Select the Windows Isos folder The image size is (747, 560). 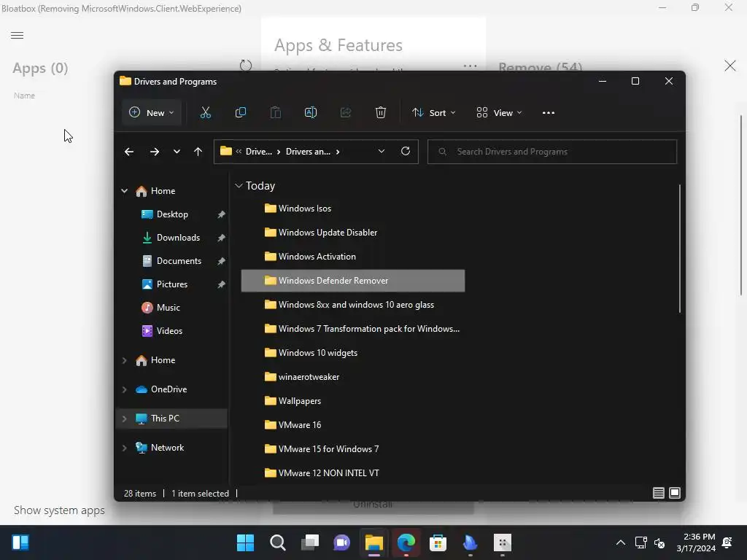[x=352, y=209]
